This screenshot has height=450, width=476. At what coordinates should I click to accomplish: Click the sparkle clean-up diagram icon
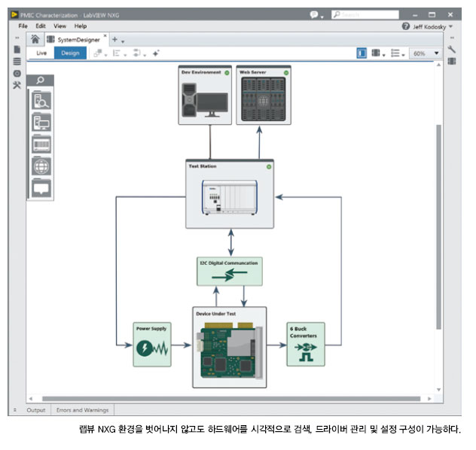[x=156, y=53]
